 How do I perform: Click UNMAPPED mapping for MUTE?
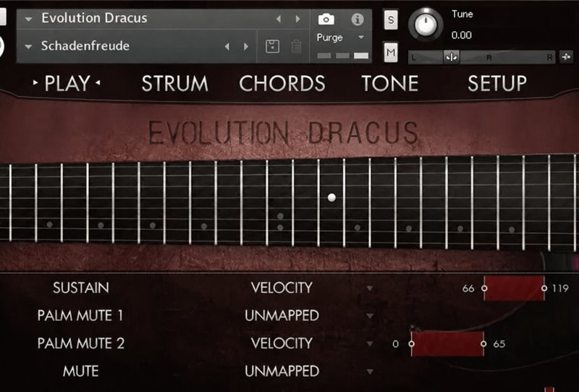(282, 371)
